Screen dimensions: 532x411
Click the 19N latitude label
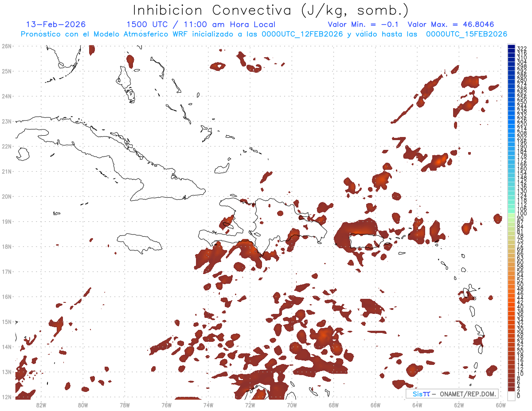(7, 221)
